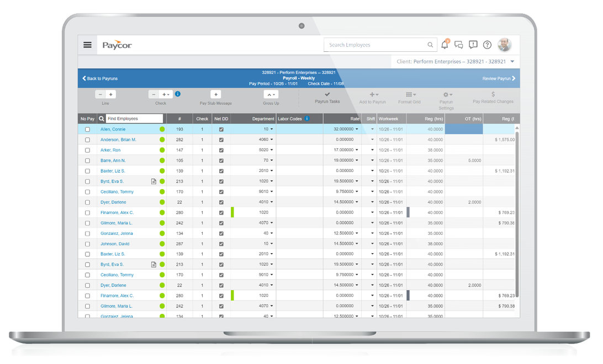Viewport: 603px width, 364px height.
Task: Open the hamburger navigation menu
Action: (x=87, y=45)
